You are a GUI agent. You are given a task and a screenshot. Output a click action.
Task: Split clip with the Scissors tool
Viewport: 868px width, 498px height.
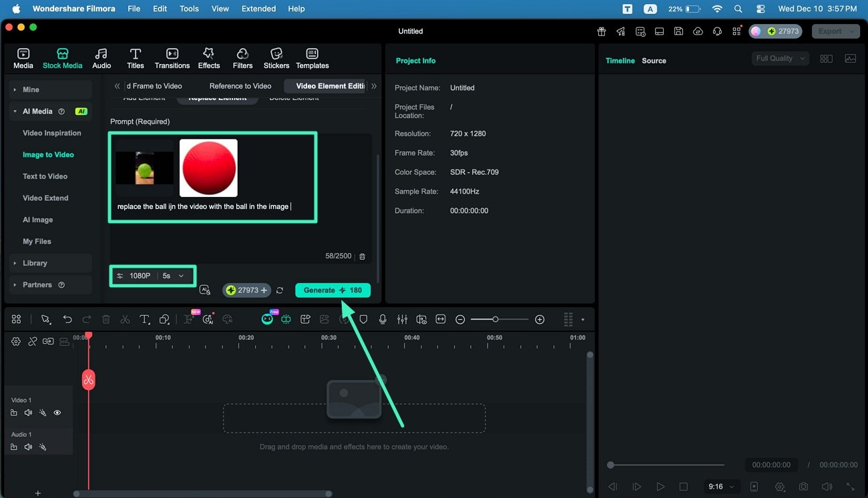point(125,319)
